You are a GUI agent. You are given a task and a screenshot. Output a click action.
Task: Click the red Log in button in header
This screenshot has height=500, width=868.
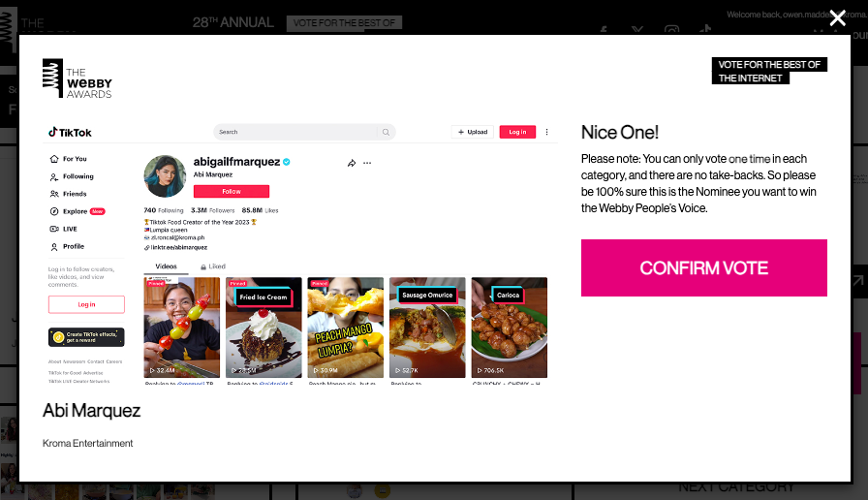517,132
